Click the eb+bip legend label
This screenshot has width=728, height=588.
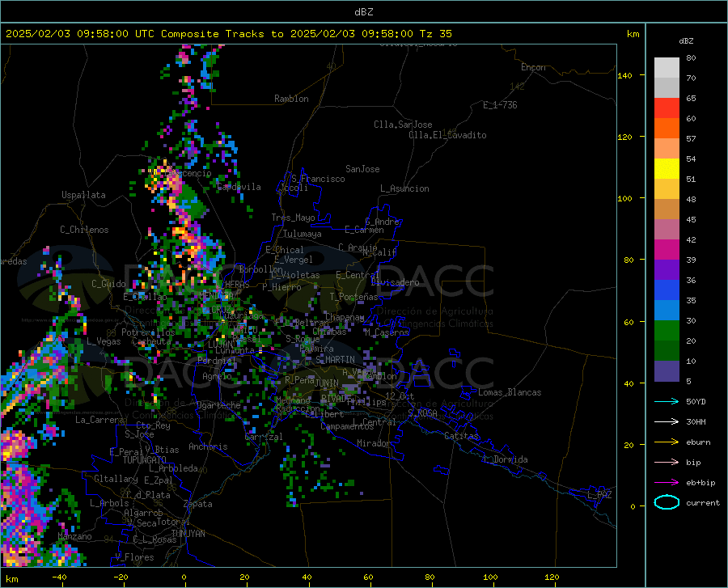pyautogui.click(x=700, y=482)
